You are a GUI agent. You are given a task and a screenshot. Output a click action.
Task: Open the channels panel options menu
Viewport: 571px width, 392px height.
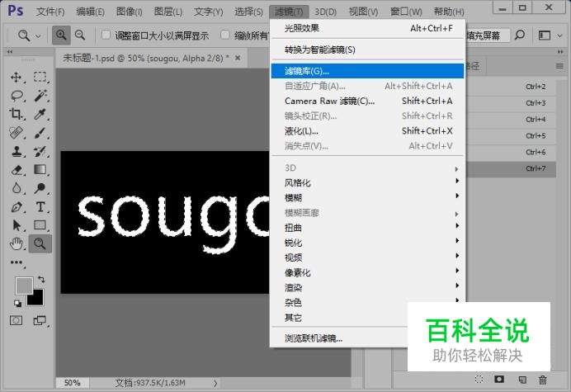(559, 66)
